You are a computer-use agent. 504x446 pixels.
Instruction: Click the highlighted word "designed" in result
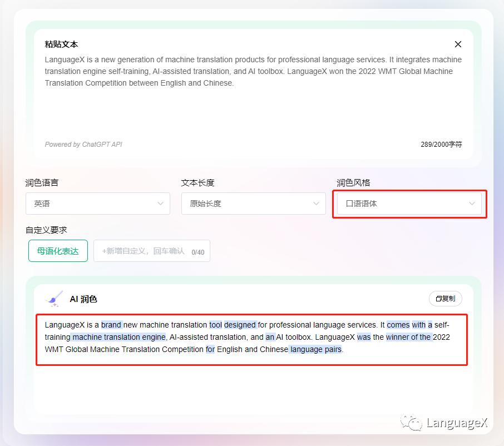240,325
